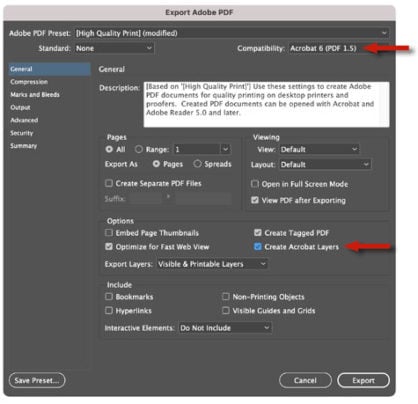Click the page Range input field
The height and width of the screenshot is (404, 418).
(197, 149)
